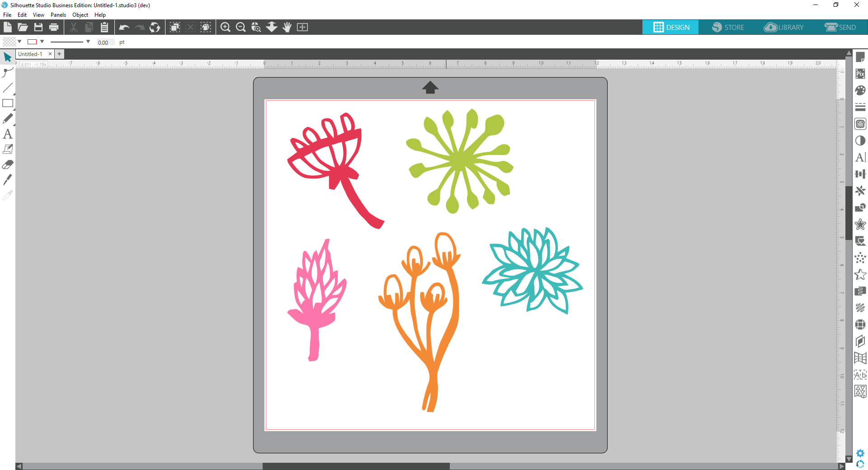Open the line style dropdown
Screen dimensions: 868x470
[x=88, y=42]
